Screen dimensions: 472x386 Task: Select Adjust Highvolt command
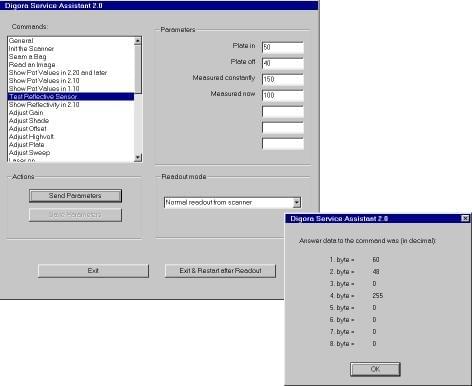[71, 137]
